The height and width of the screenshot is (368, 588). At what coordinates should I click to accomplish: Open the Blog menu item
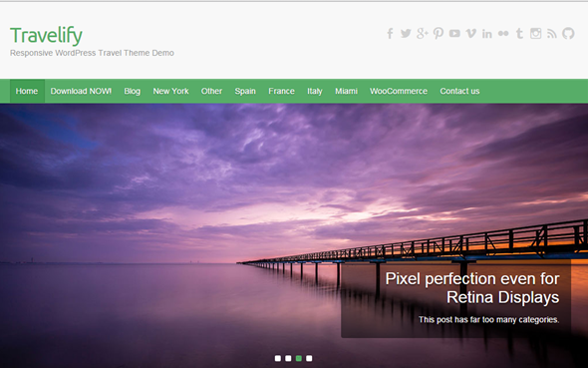pos(132,91)
